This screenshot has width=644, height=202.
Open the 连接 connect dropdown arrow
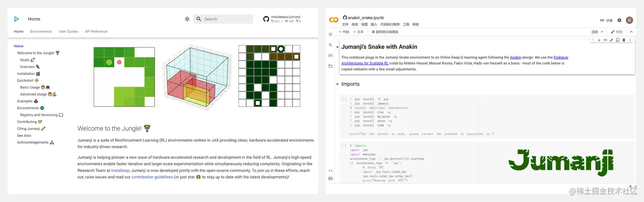(602, 32)
